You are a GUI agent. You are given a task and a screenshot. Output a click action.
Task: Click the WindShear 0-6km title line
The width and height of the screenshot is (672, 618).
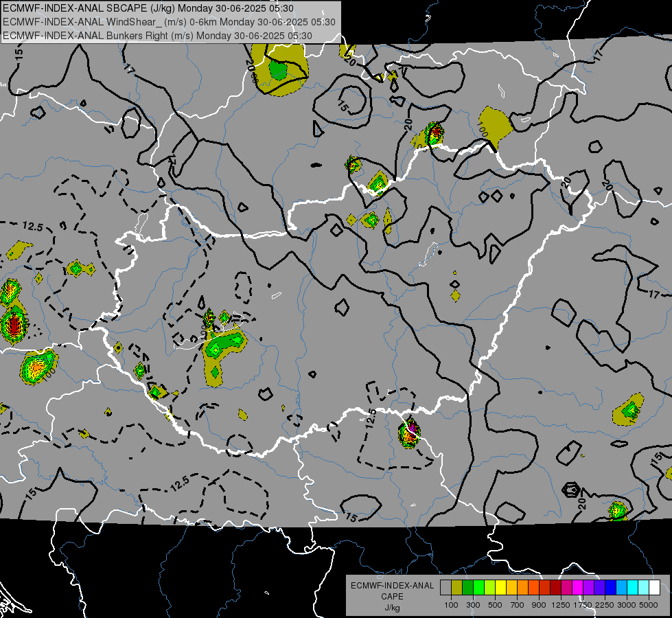click(169, 22)
